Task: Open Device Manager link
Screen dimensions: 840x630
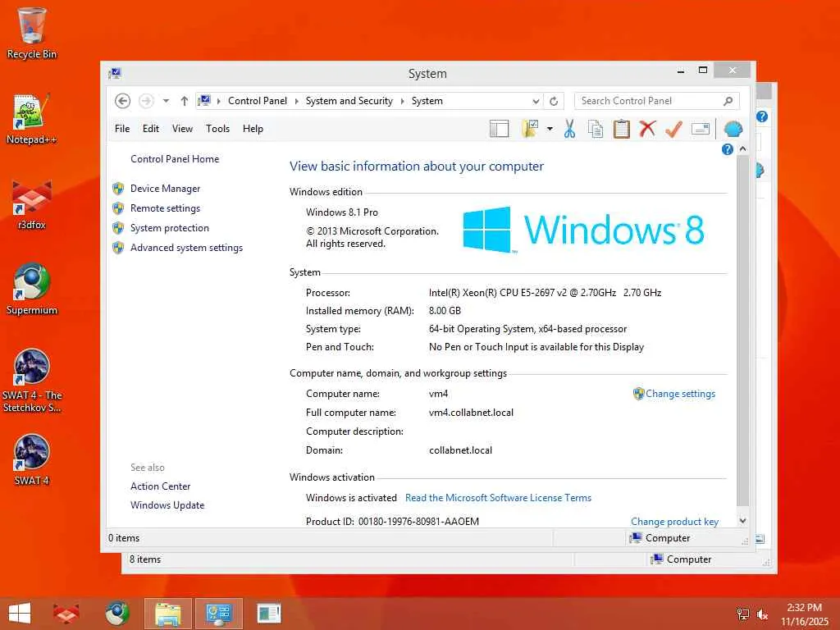Action: [x=165, y=189]
